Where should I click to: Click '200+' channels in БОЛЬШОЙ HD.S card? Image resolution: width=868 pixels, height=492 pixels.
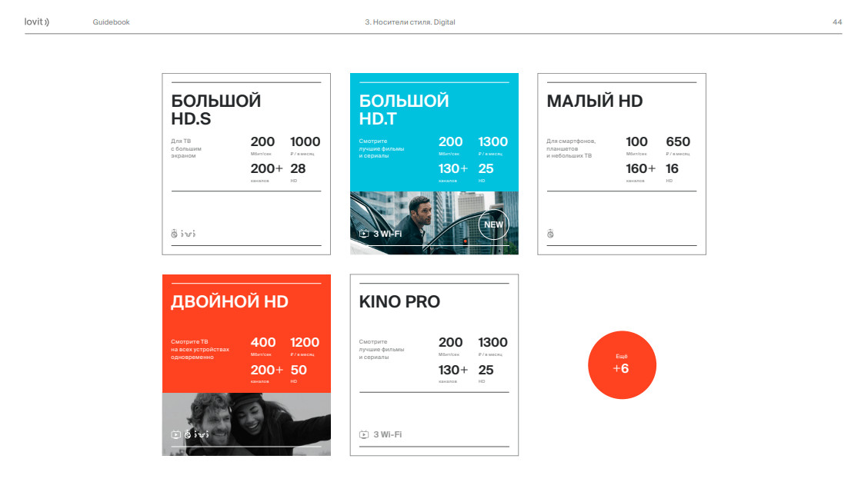pos(267,168)
